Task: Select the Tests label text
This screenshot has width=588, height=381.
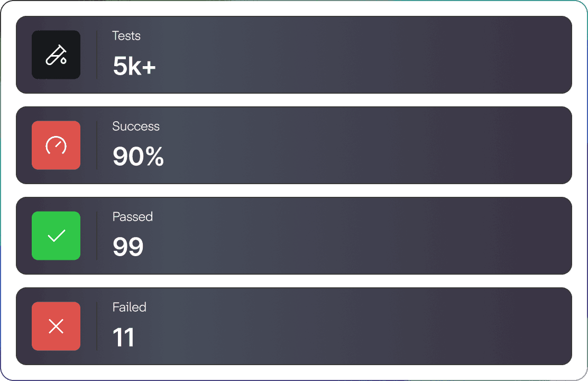Action: click(126, 36)
